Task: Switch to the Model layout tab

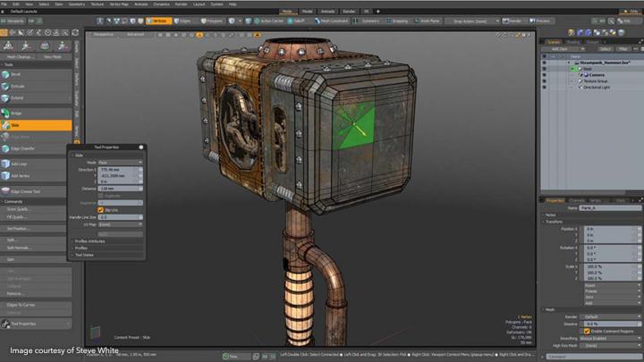Action: (x=307, y=12)
